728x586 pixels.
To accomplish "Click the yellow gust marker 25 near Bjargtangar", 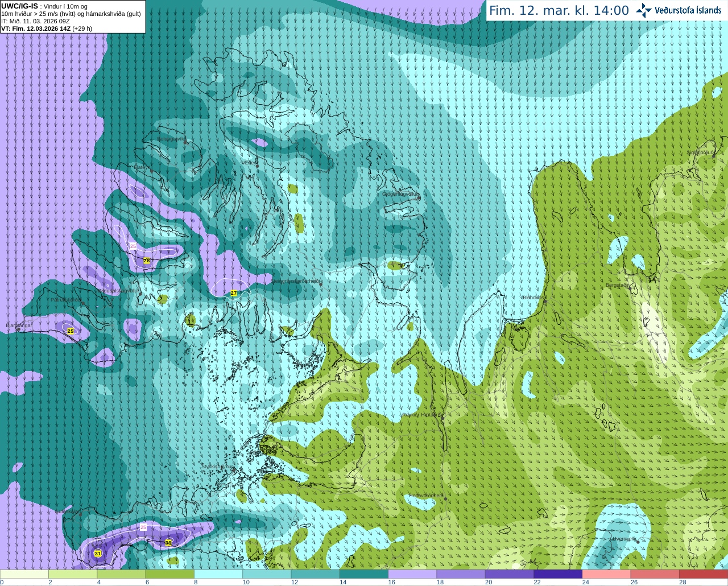I will point(71,331).
